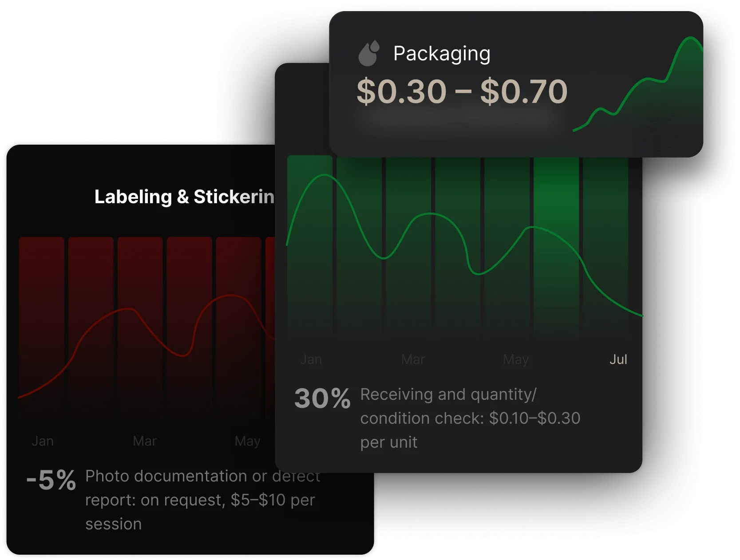Screen dimensions: 740x560
Task: Click the Jan label under red chart
Action: (43, 441)
